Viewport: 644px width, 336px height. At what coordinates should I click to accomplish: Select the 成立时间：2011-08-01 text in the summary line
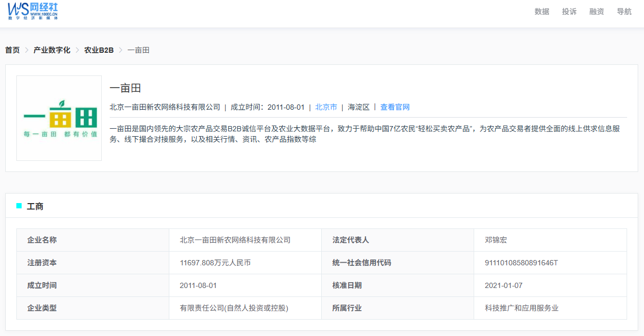pos(267,107)
